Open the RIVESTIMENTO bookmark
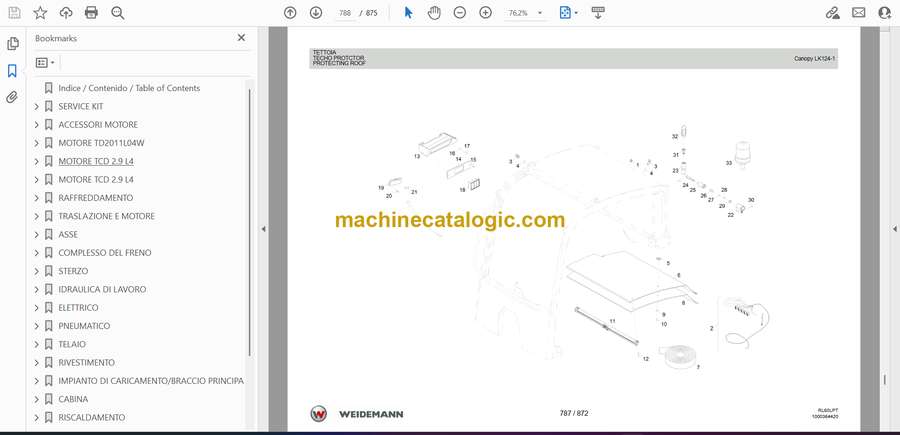This screenshot has height=435, width=900. 87,363
